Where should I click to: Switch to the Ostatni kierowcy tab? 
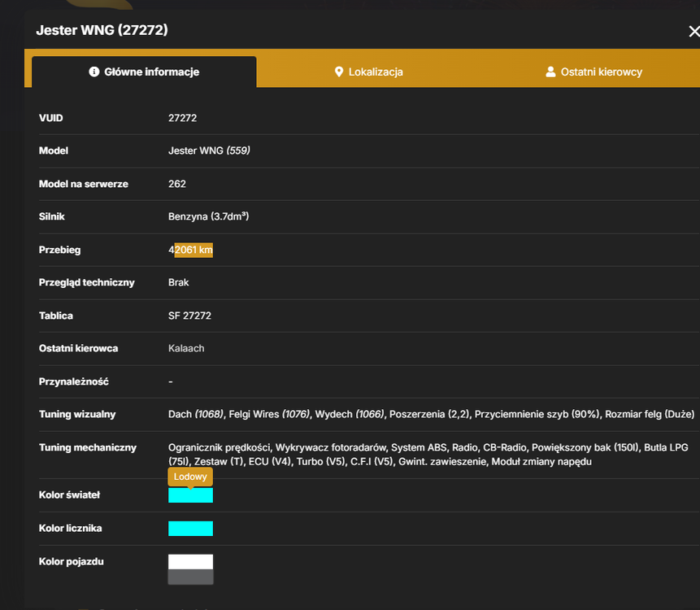click(x=593, y=72)
